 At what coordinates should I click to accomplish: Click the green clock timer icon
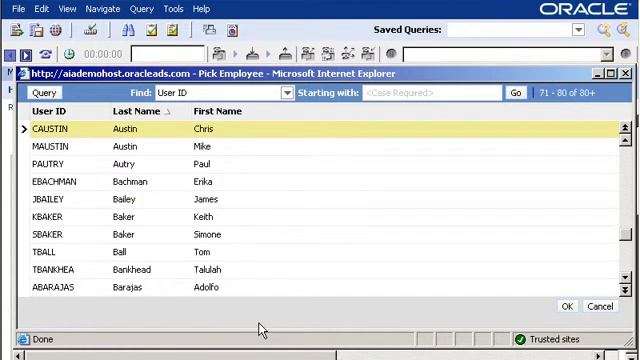(69, 54)
